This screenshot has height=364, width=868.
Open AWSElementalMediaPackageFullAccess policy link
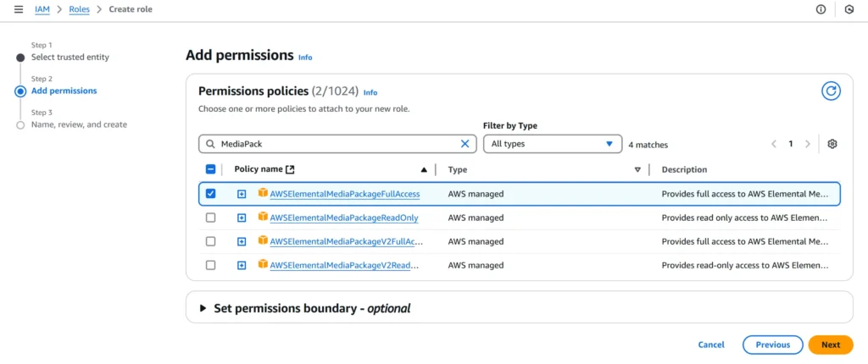tap(345, 194)
